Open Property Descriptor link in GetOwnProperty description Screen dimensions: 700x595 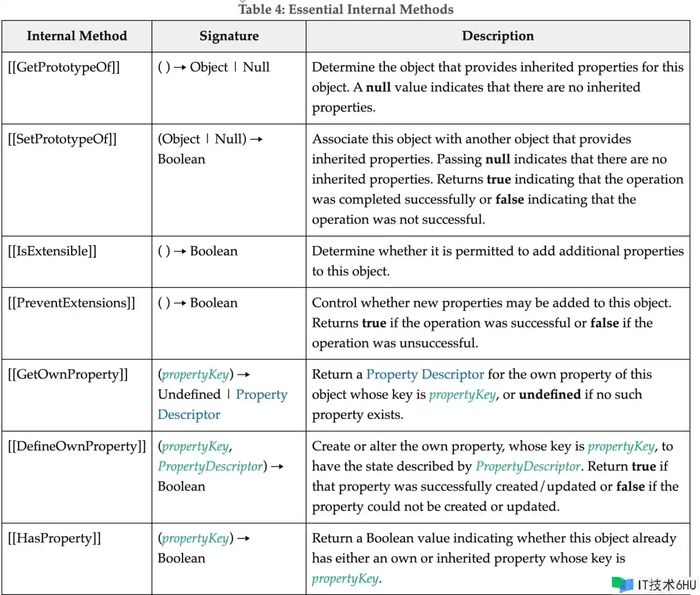click(x=424, y=375)
